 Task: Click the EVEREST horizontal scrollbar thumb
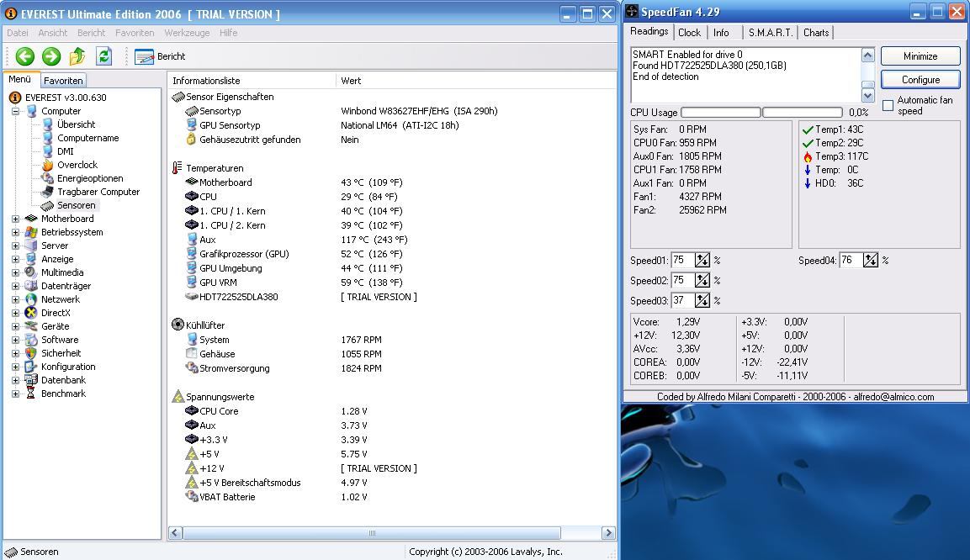(372, 533)
